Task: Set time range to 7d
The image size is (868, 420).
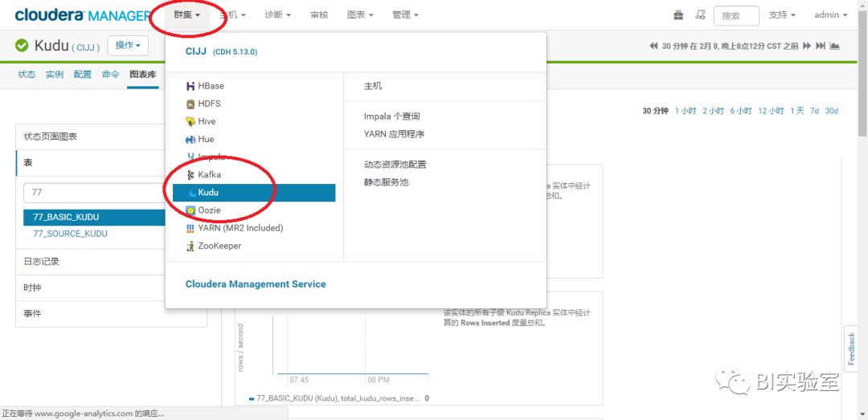Action: (814, 111)
